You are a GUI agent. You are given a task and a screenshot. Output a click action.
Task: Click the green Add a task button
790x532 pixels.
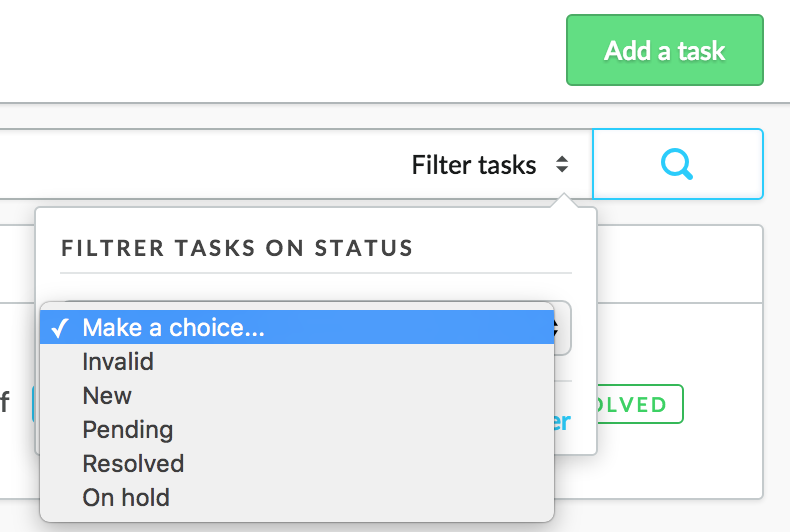[665, 50]
